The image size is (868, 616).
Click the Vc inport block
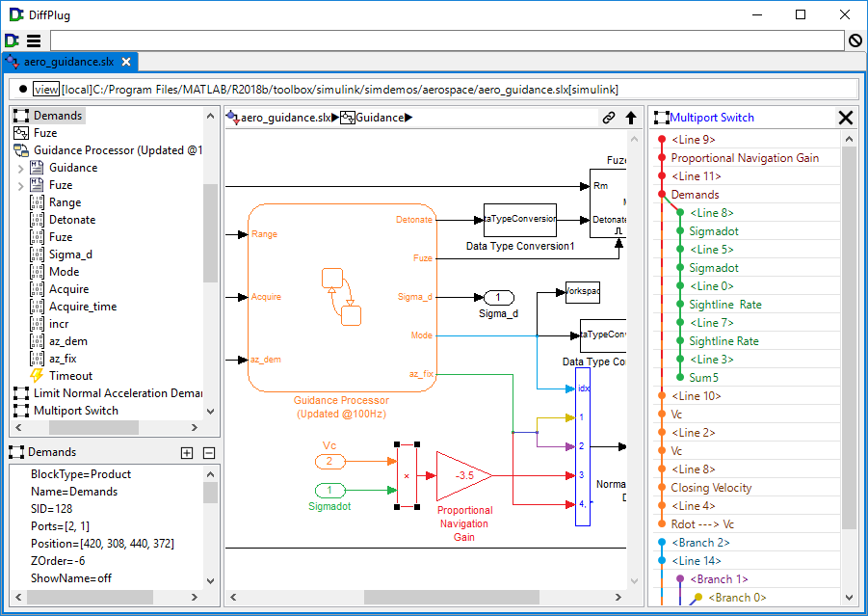pyautogui.click(x=329, y=461)
